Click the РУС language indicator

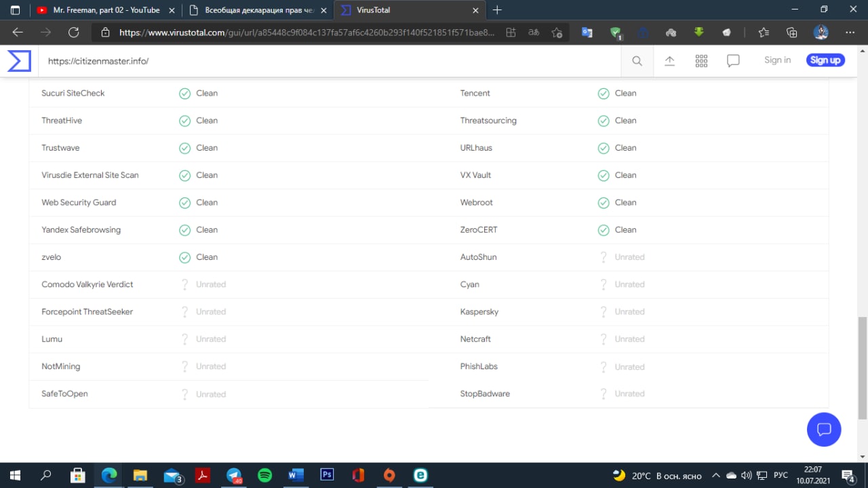tap(781, 475)
